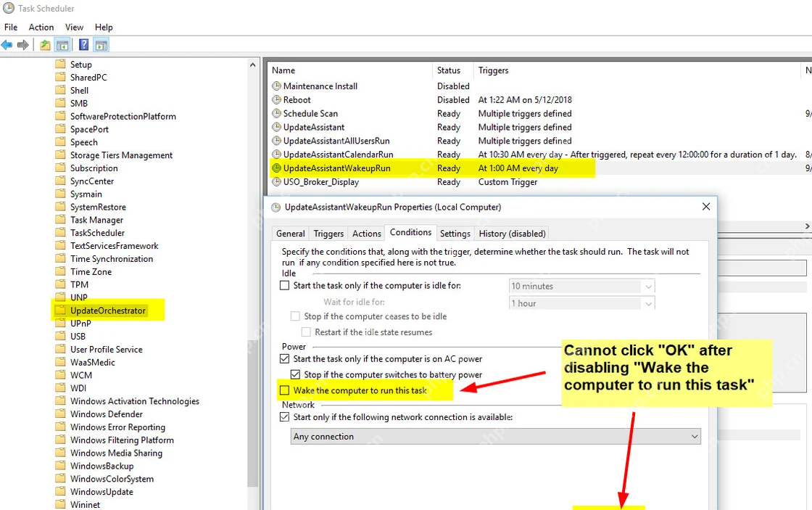
Task: Click the folder tree scroll-up arrow
Action: (x=253, y=65)
